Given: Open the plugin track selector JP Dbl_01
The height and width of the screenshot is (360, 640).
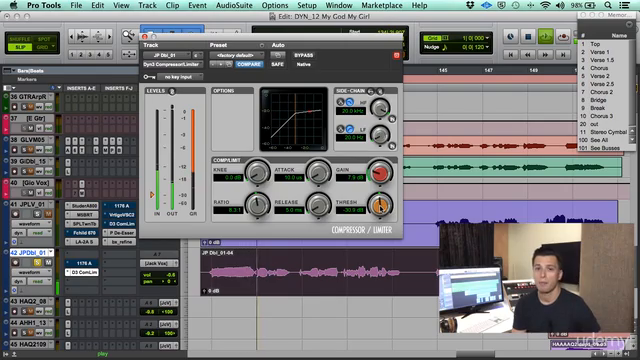Looking at the screenshot, I should 167,55.
